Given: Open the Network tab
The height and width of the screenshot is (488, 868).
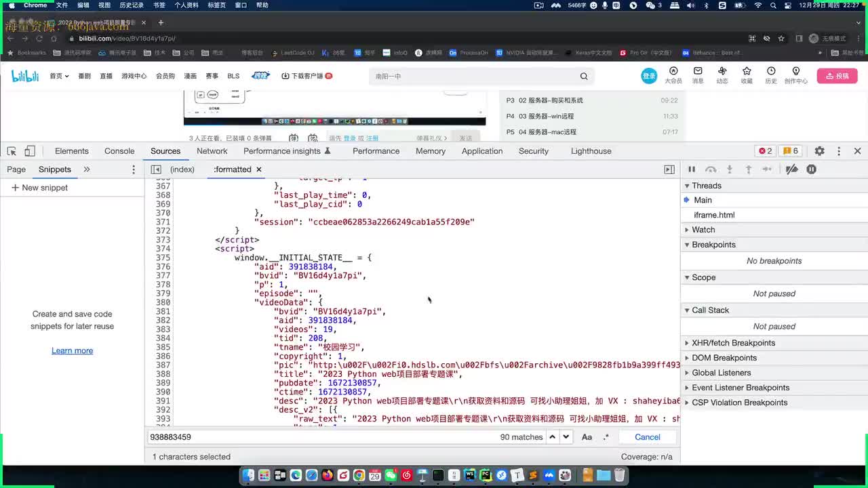Looking at the screenshot, I should (x=212, y=151).
